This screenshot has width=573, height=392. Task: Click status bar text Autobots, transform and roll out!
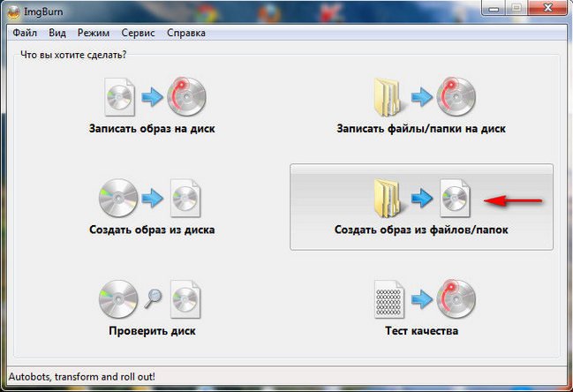tap(82, 377)
